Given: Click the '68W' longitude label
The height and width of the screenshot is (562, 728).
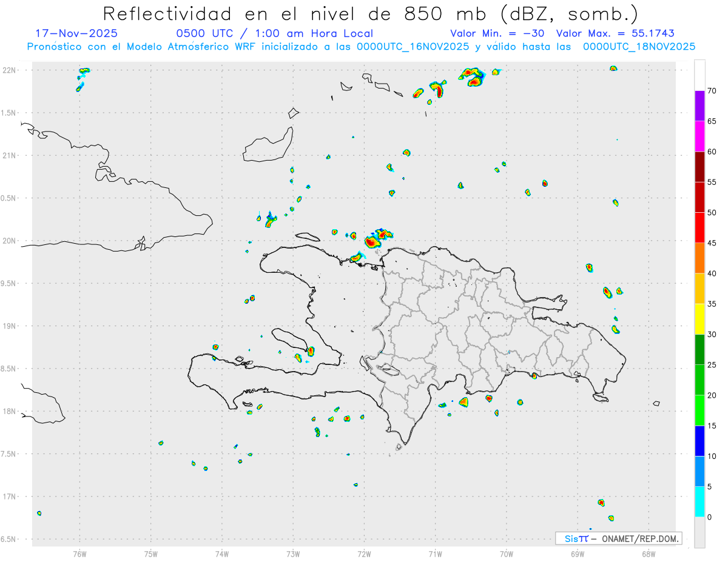Looking at the screenshot, I should [649, 554].
